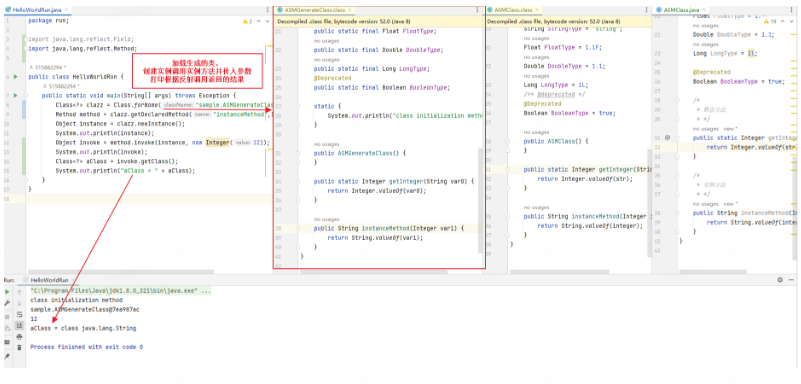The height and width of the screenshot is (384, 801).
Task: Pin the Run tab with the pin icon
Action: coord(7,356)
